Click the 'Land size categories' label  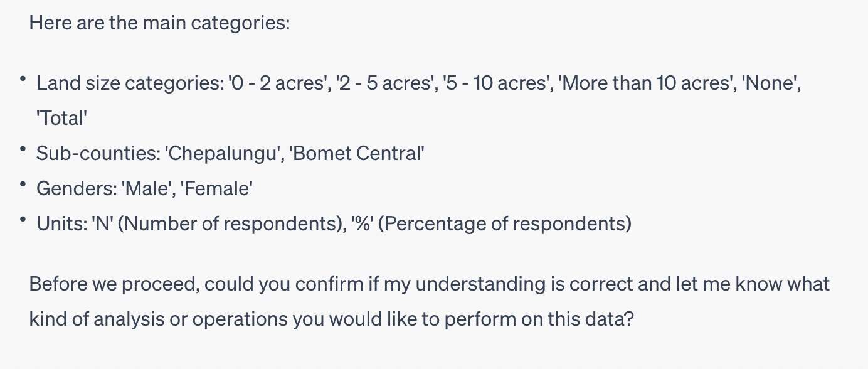[129, 83]
